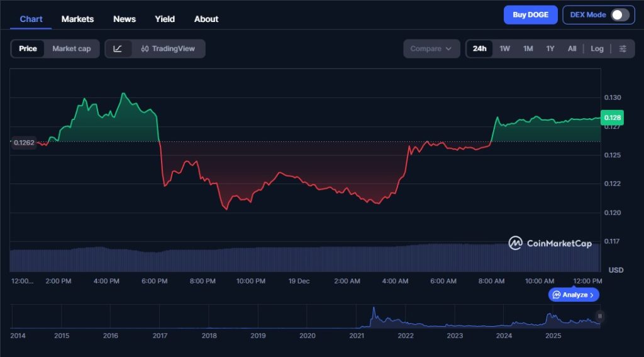Image resolution: width=644 pixels, height=357 pixels.
Task: Click the CoinMarketCap logo watermark
Action: pyautogui.click(x=550, y=243)
